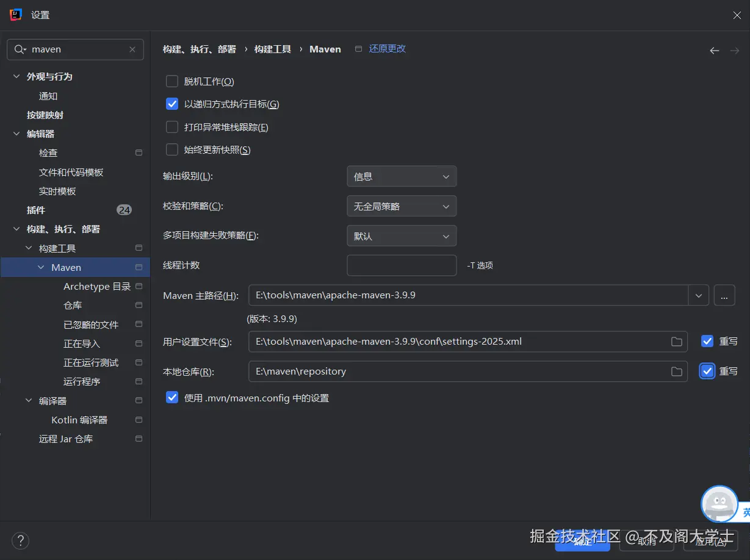The width and height of the screenshot is (750, 560).
Task: Select 仓库 under Maven
Action: [x=73, y=306]
